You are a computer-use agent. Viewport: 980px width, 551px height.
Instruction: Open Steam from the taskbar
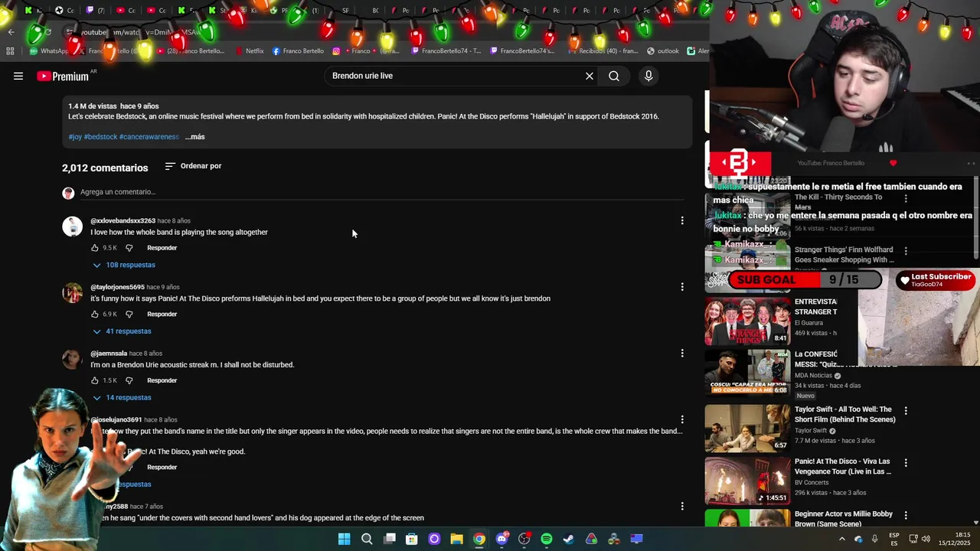(569, 539)
